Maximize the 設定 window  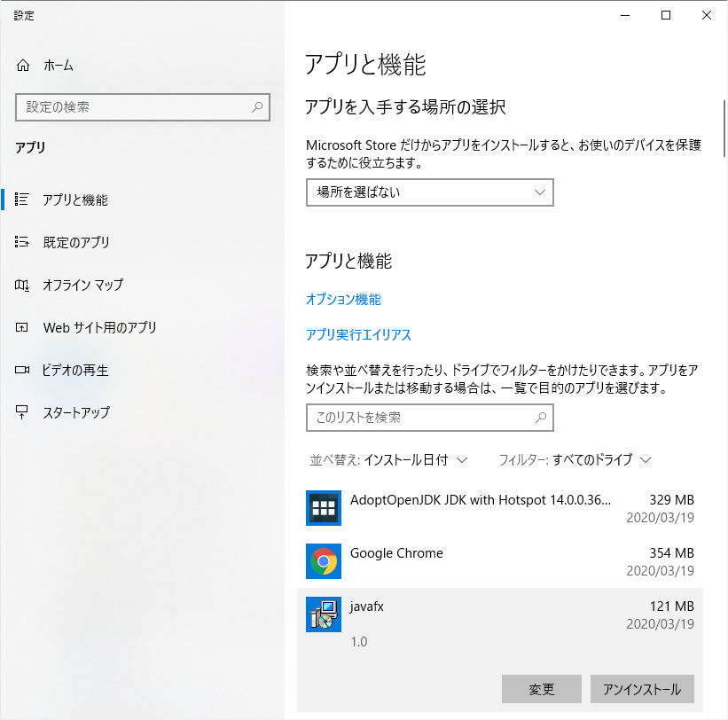point(666,15)
